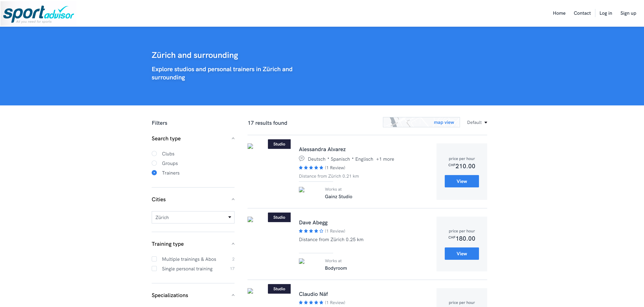
Task: Open the Default sort dropdown
Action: [477, 123]
